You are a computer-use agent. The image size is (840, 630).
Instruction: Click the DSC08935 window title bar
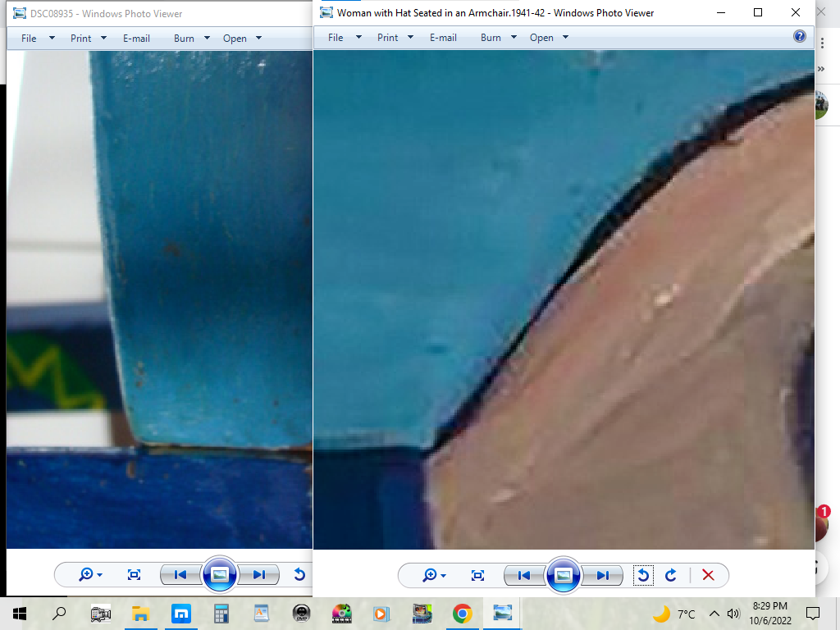(160, 13)
